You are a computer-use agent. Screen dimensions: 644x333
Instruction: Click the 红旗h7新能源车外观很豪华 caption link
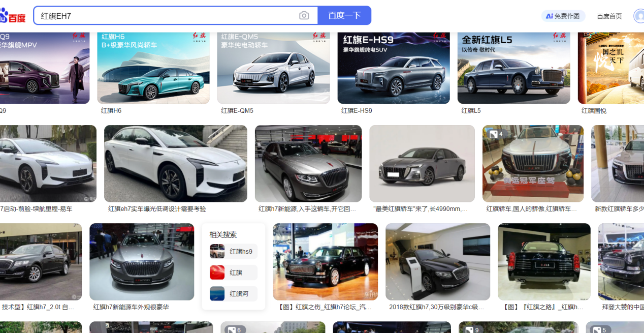click(x=131, y=307)
